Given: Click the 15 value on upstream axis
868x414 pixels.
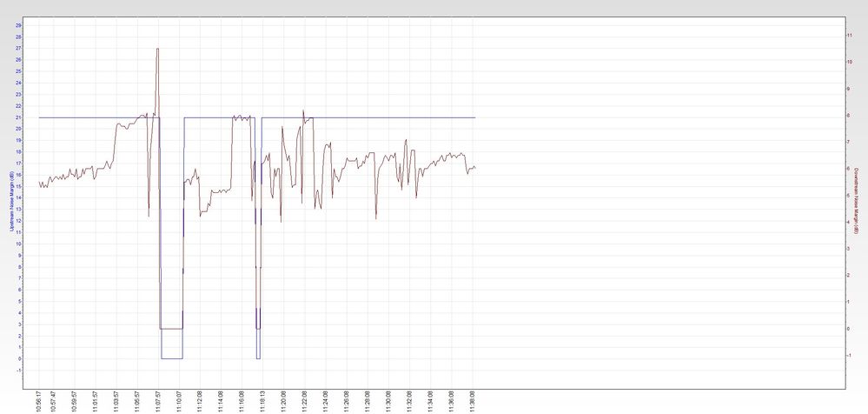Looking at the screenshot, I should [x=19, y=186].
